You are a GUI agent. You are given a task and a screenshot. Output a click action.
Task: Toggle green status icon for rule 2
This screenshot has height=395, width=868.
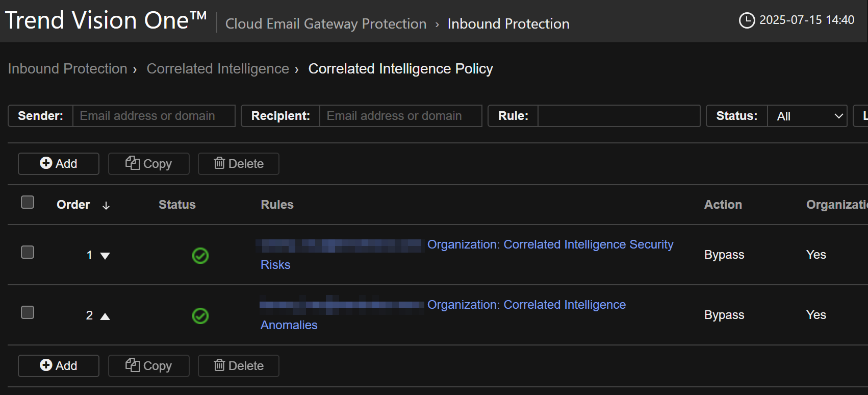[200, 316]
